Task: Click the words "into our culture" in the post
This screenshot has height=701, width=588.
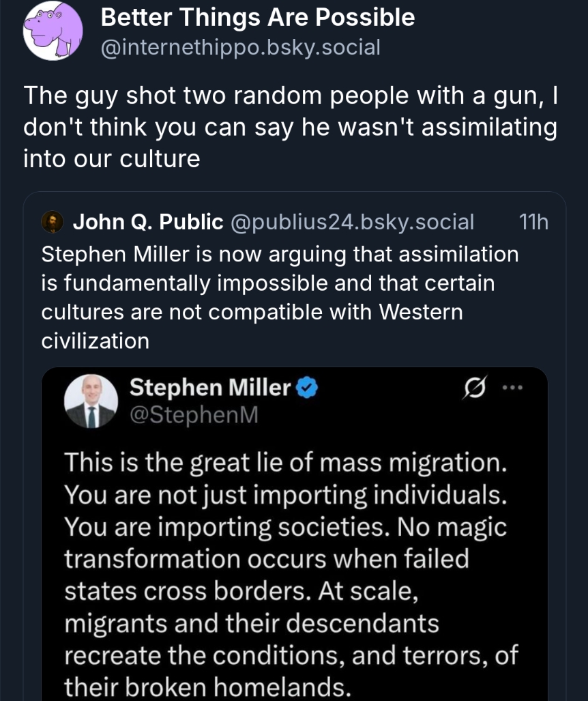Action: 112,159
